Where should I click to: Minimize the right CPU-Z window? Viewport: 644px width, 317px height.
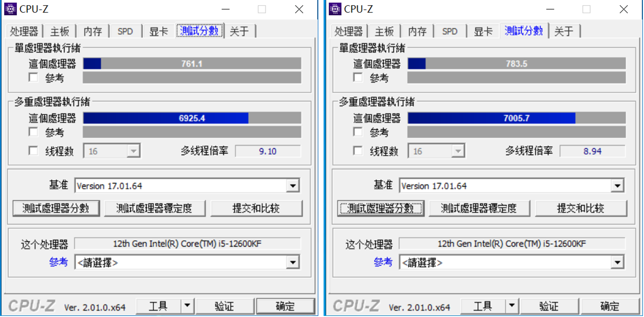pyautogui.click(x=550, y=9)
